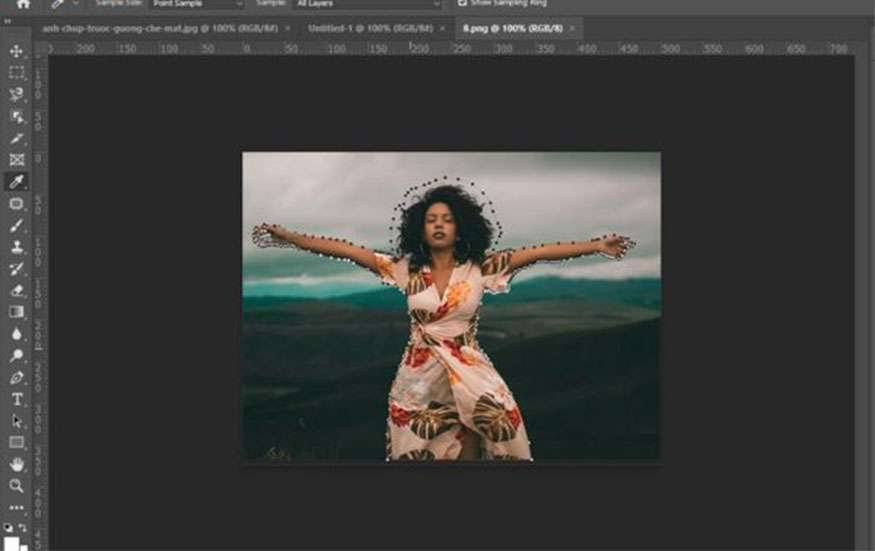Select the Object Selection tool

coord(16,116)
